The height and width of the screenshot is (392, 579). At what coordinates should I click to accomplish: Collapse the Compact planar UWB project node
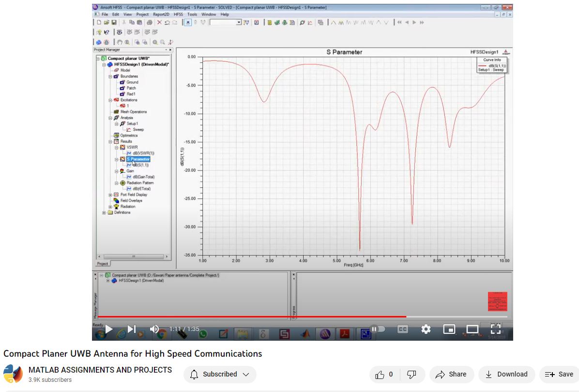coord(98,59)
